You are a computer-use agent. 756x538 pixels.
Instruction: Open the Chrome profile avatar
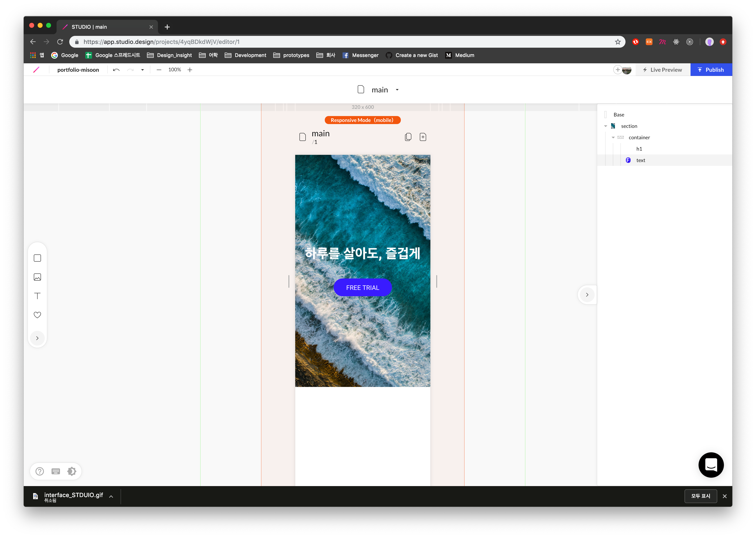709,42
